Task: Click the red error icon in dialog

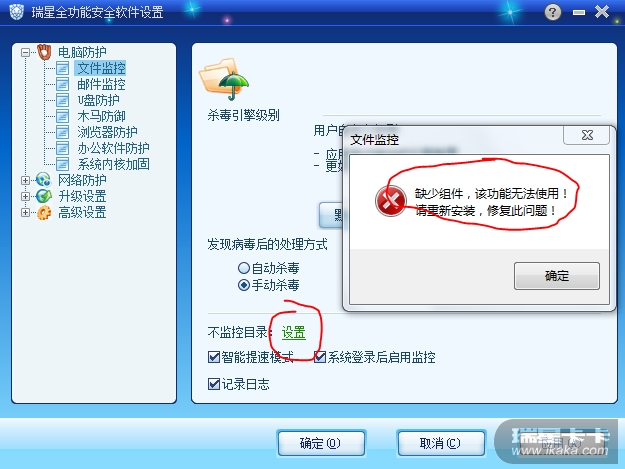Action: click(390, 201)
